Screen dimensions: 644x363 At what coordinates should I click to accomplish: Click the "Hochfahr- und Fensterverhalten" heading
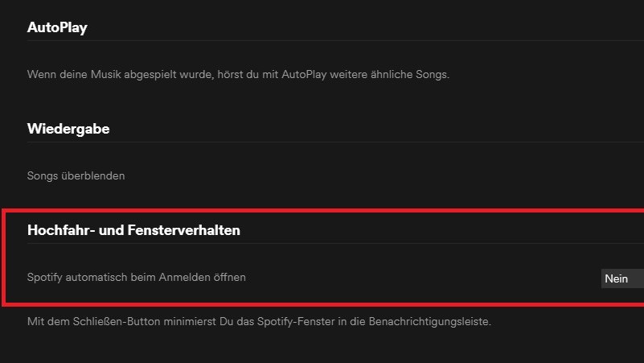pyautogui.click(x=133, y=230)
